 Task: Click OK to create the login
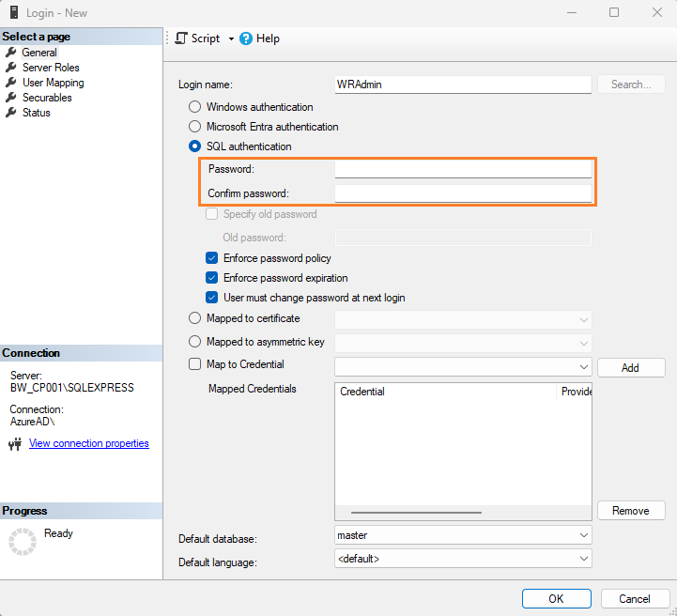[x=556, y=599]
